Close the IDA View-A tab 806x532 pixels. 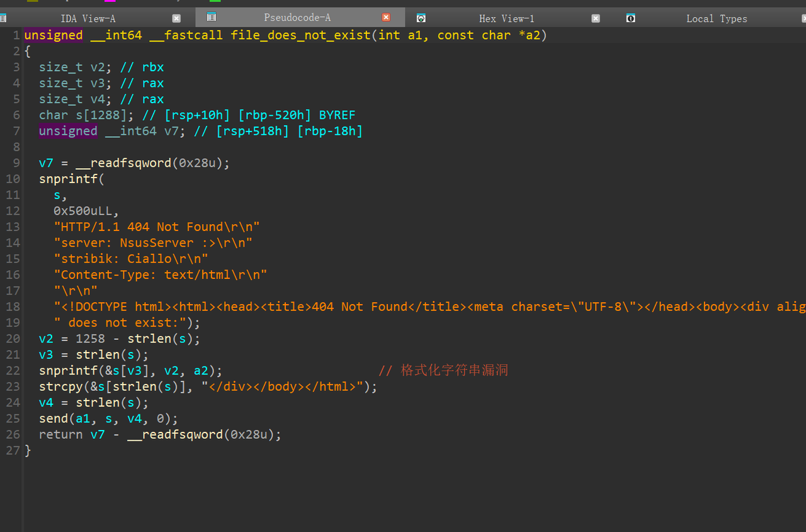point(176,18)
